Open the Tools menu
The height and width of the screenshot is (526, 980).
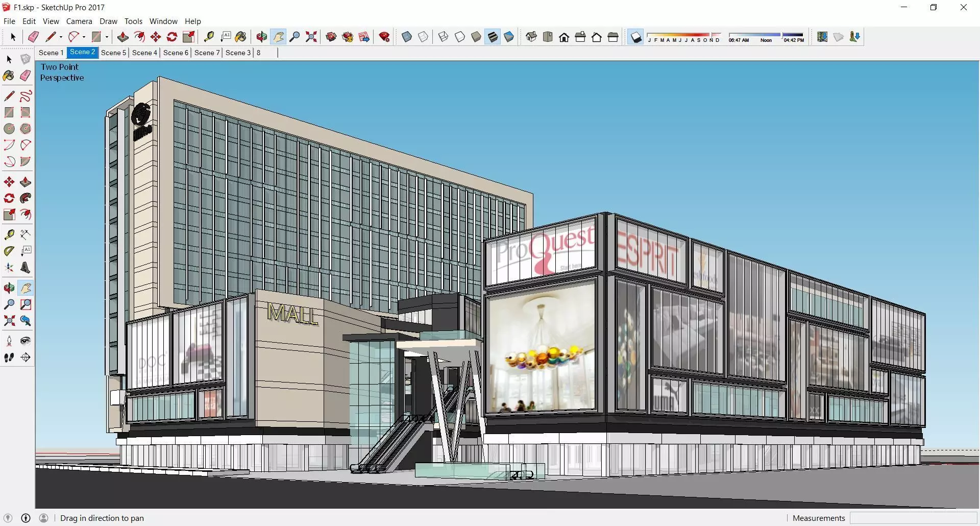pos(133,21)
